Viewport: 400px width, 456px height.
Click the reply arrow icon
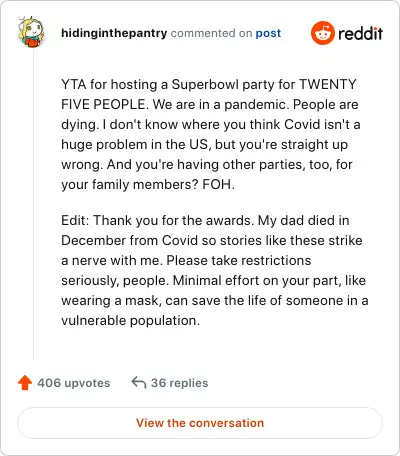[x=139, y=383]
